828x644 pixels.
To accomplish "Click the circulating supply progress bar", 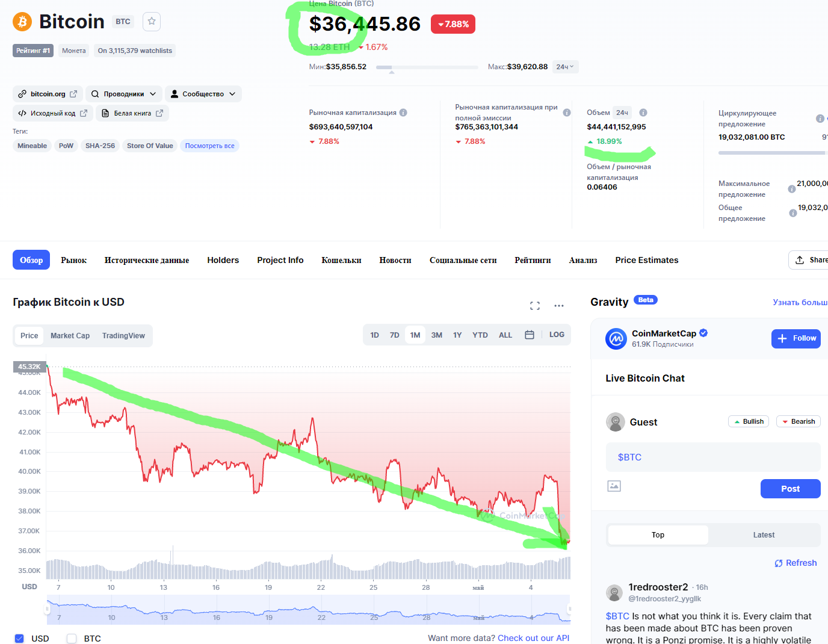I will tap(773, 153).
